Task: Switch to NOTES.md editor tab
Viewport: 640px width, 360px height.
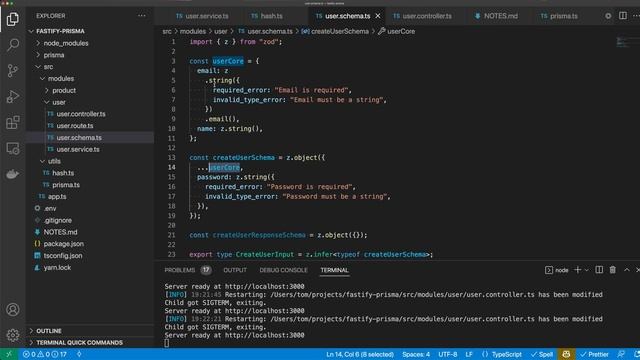Action: click(496, 16)
